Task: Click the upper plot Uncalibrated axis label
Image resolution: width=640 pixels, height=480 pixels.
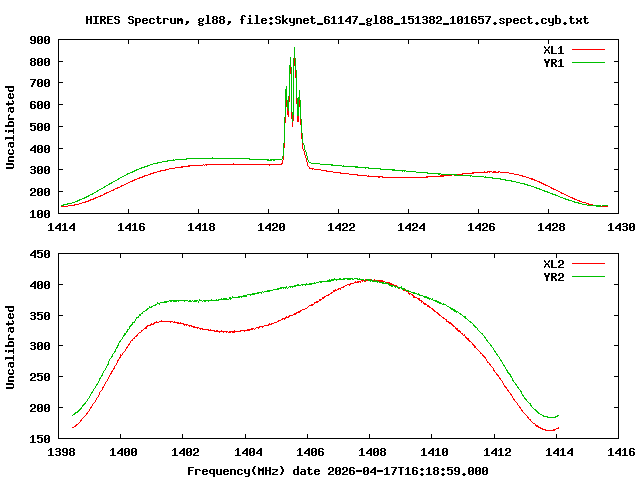Action: pyautogui.click(x=10, y=127)
